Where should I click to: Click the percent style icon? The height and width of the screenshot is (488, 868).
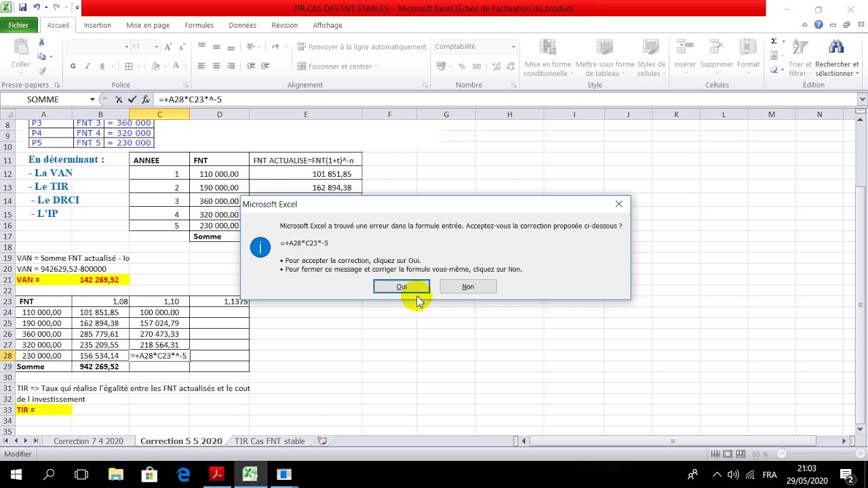pos(462,66)
